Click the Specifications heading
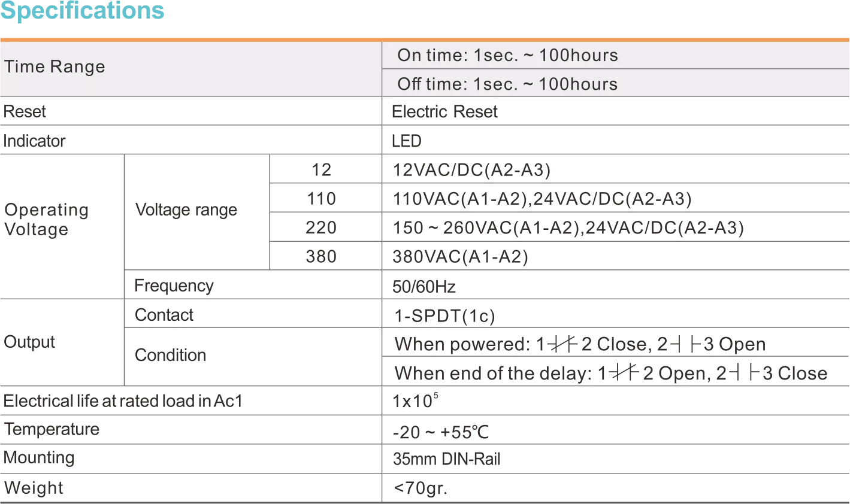 click(83, 11)
